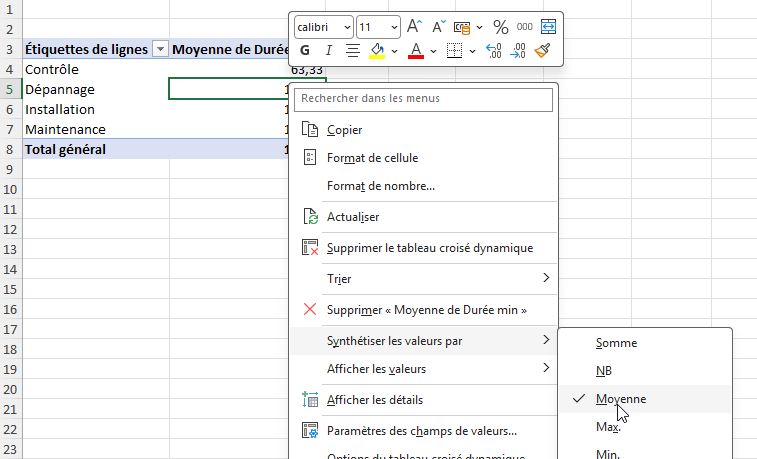757x459 pixels.
Task: Apply percent style format
Action: pos(501,27)
